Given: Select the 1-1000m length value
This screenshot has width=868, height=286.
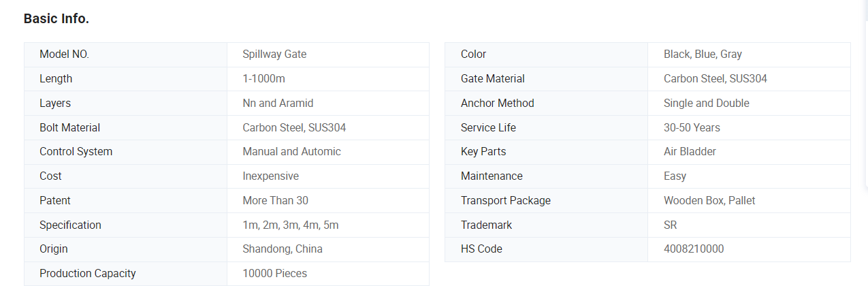Looking at the screenshot, I should point(263,79).
